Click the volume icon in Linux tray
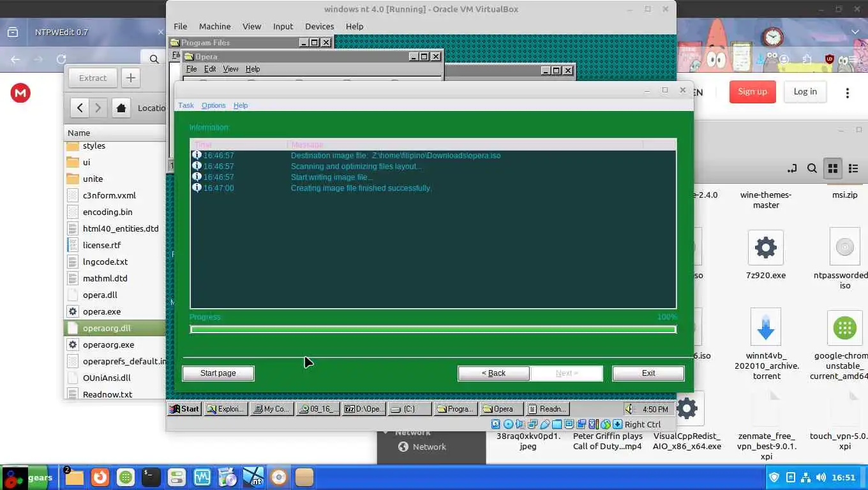This screenshot has height=490, width=868. coord(821,477)
